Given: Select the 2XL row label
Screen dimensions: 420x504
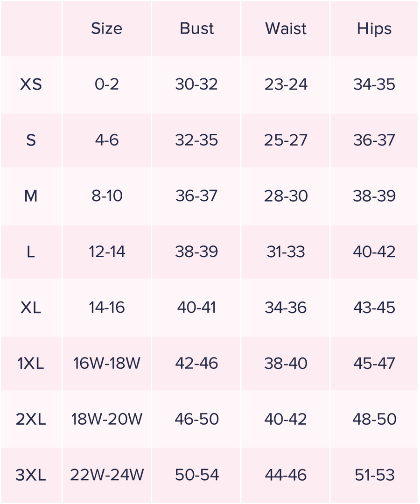Looking at the screenshot, I should click(x=31, y=419).
